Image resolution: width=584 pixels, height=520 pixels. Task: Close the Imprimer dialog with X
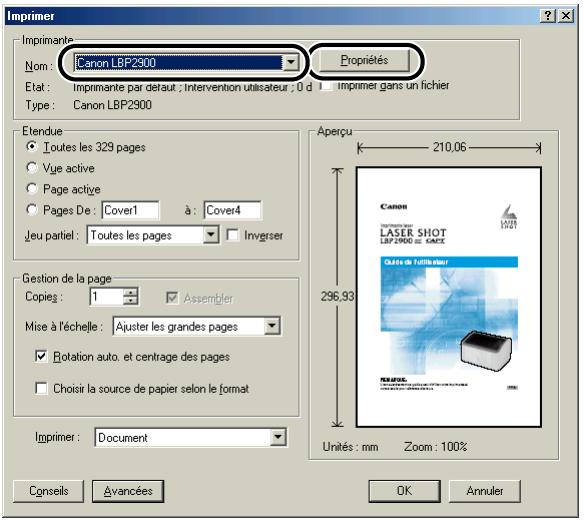tap(566, 16)
